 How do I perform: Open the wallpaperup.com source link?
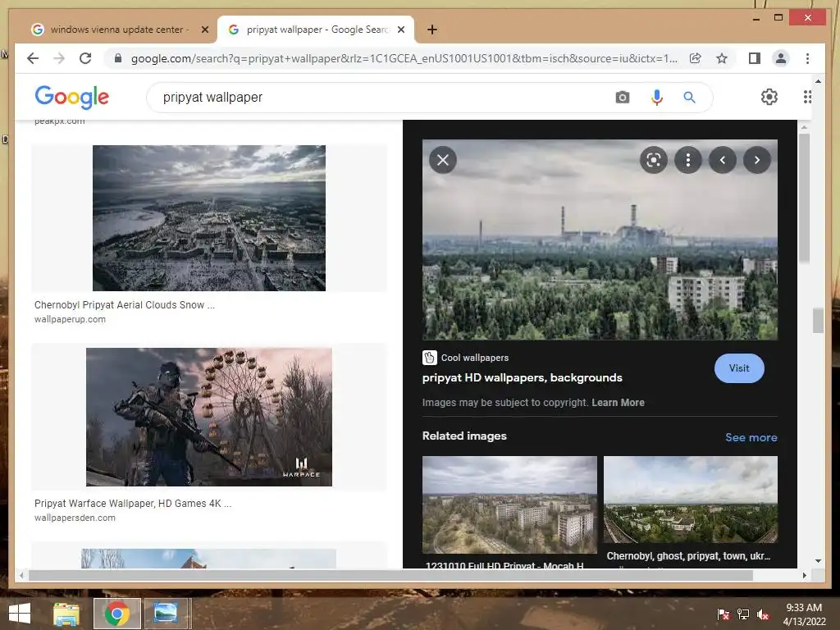point(70,319)
